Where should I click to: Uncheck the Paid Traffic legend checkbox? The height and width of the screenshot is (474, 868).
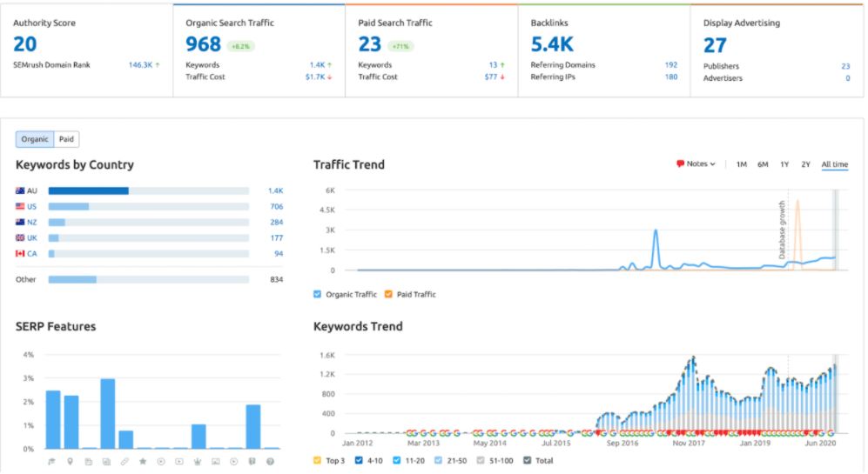pos(388,294)
